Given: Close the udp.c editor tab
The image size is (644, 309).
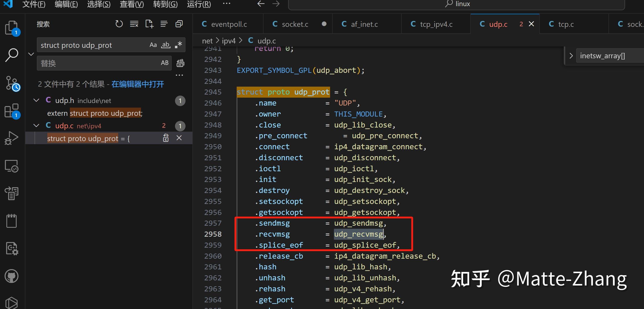Looking at the screenshot, I should [x=531, y=24].
